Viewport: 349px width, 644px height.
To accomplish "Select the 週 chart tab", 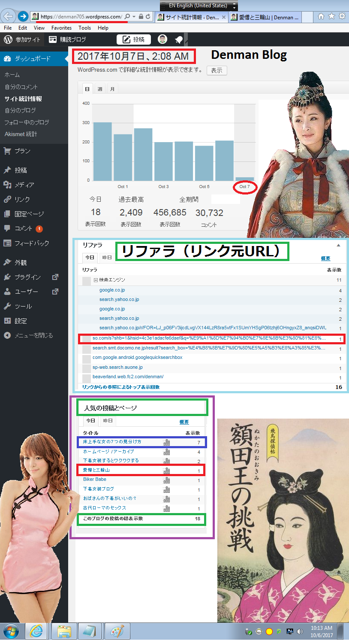I will coord(100,89).
